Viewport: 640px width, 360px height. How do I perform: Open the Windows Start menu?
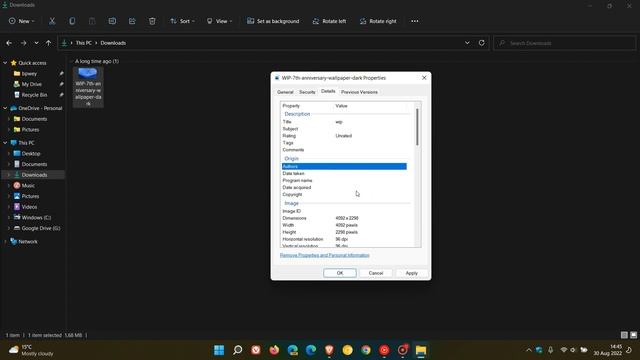[219, 350]
